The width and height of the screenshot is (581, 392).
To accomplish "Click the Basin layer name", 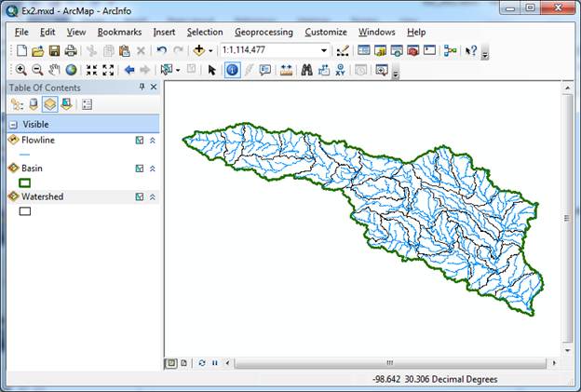I will pos(35,169).
